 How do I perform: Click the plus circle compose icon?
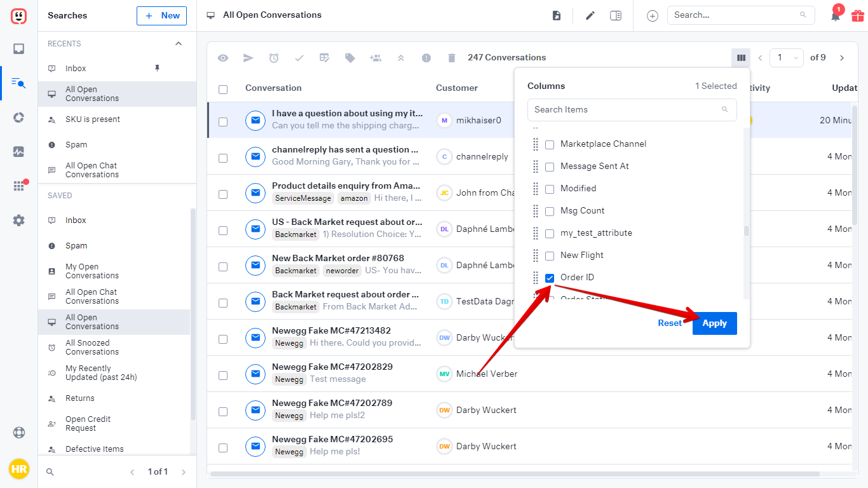coord(653,16)
